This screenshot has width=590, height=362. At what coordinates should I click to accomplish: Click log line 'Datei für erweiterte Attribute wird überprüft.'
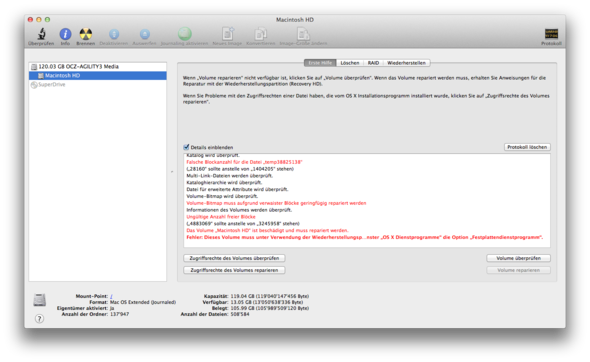[237, 189]
